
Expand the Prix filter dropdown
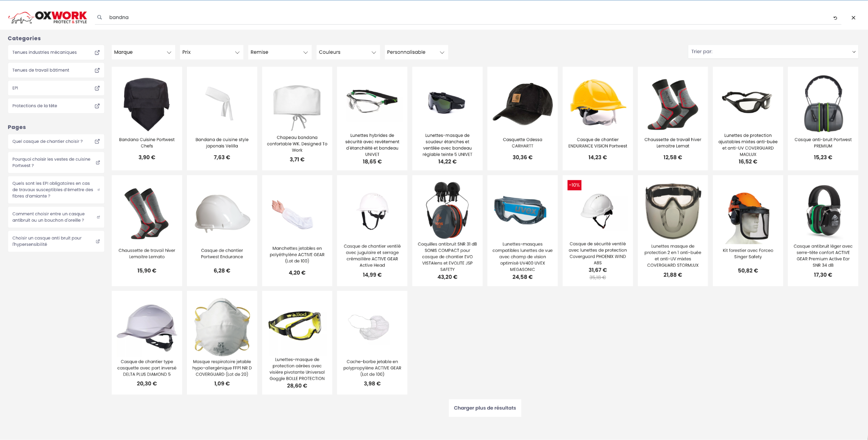tap(211, 52)
